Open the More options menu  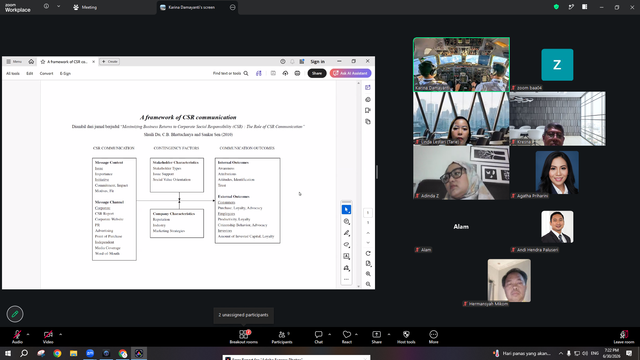(433, 337)
